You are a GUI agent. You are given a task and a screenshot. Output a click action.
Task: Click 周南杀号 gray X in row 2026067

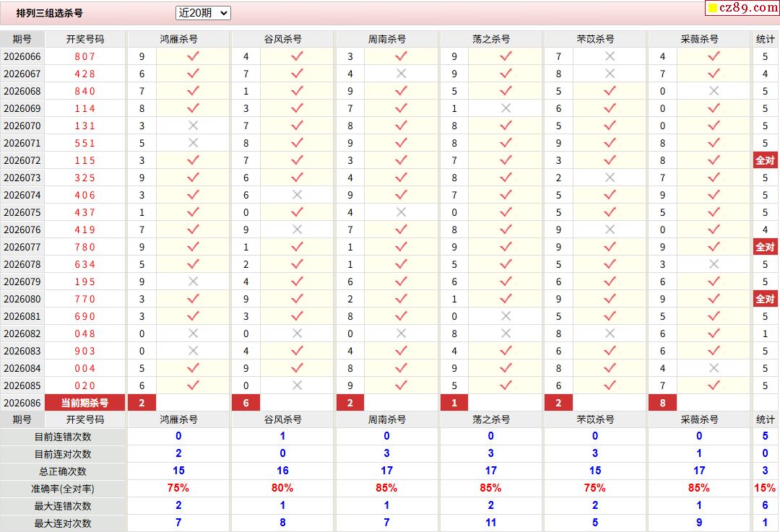point(402,74)
